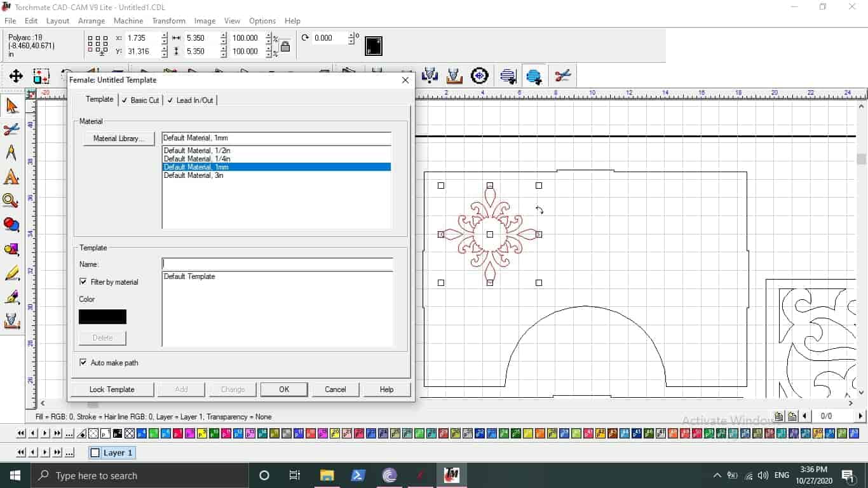Click the black fill preview box in property bar
This screenshot has width=868, height=488.
tap(374, 46)
